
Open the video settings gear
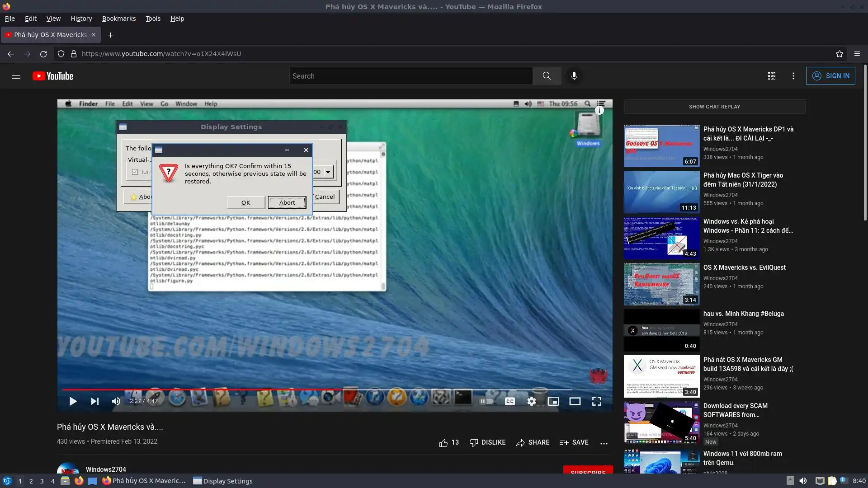532,401
